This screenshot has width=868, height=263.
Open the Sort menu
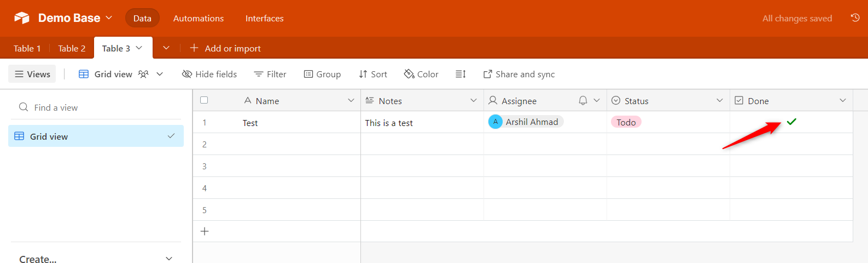(372, 74)
